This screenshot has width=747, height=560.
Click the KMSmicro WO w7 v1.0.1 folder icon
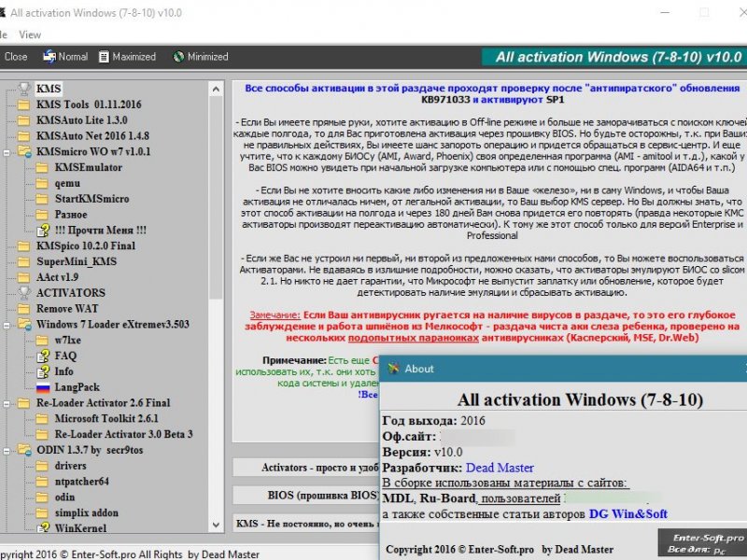click(24, 152)
